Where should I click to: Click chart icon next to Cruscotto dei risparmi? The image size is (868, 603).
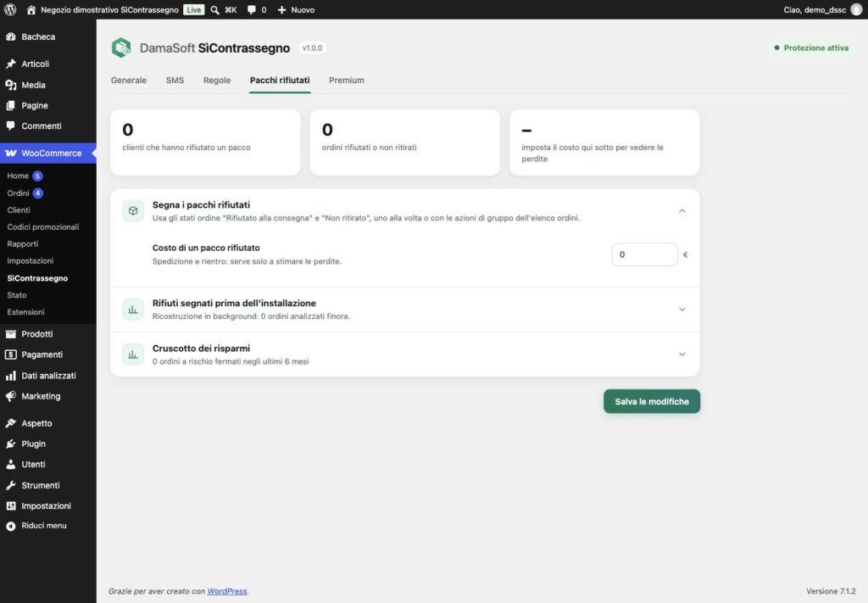coord(133,355)
